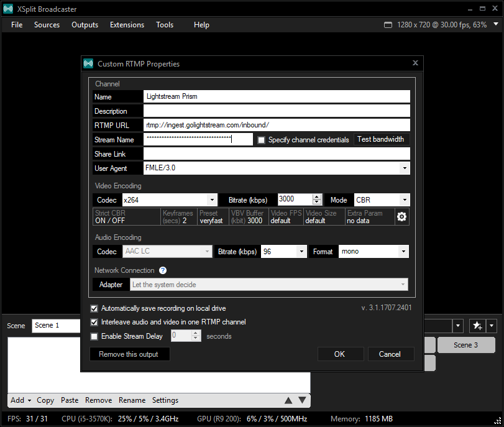Click the resolution monitor icon
This screenshot has height=427, width=504.
click(388, 25)
